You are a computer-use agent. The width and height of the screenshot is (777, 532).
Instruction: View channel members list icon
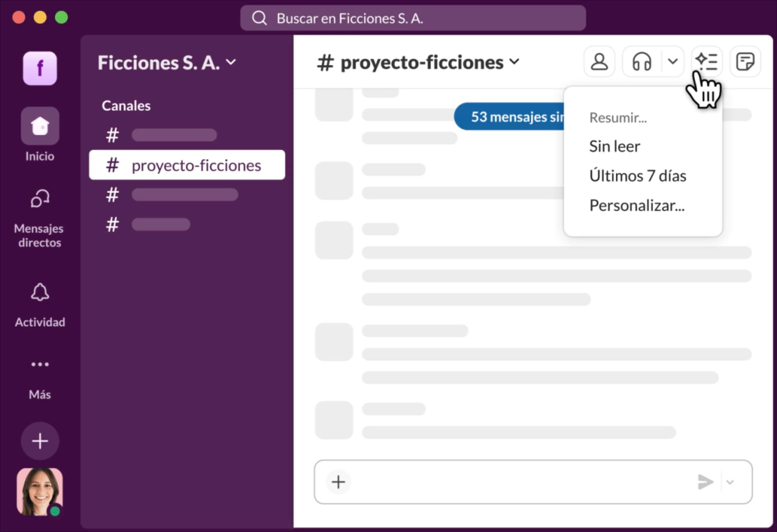pyautogui.click(x=599, y=61)
